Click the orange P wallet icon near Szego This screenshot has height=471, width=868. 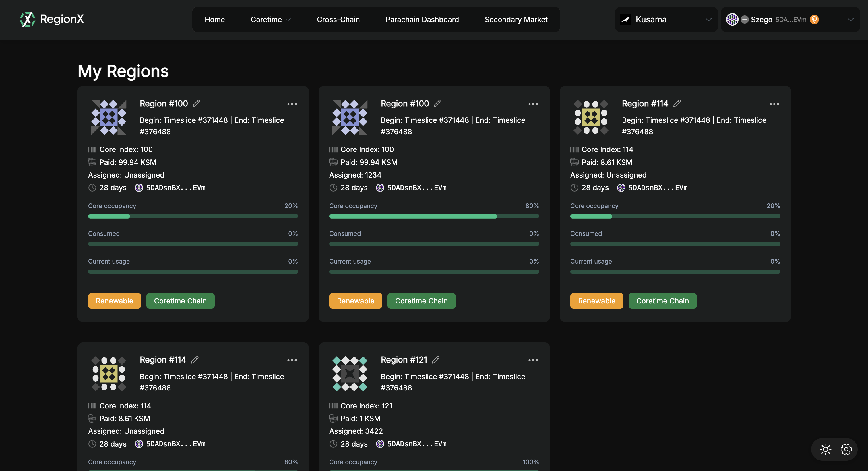pos(814,20)
